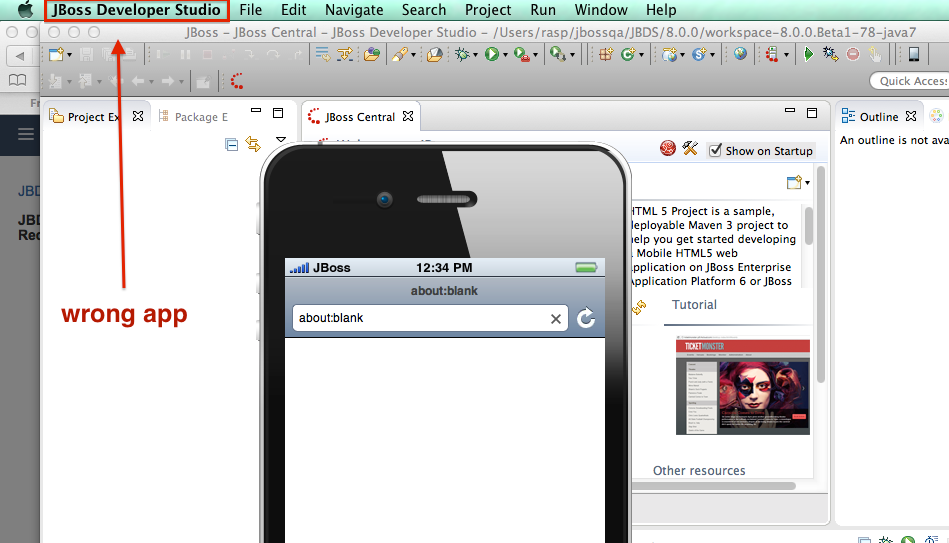Open the Navigate menu

(354, 10)
